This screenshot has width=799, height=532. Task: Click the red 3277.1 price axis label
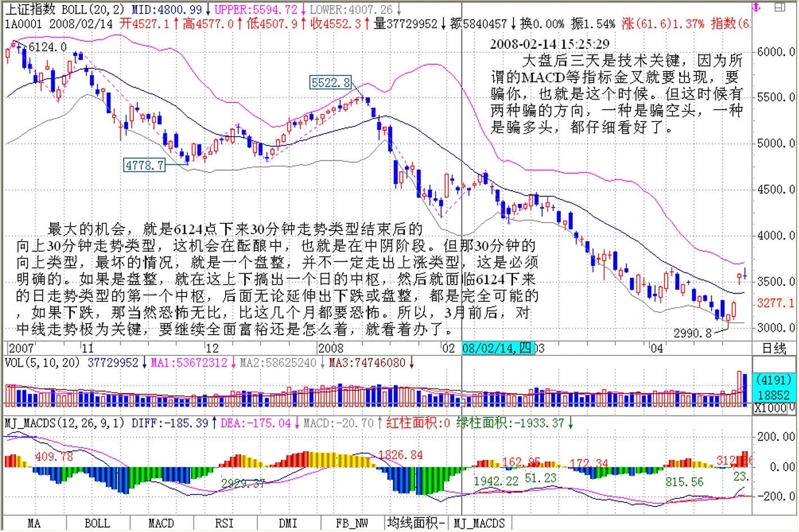tap(775, 304)
